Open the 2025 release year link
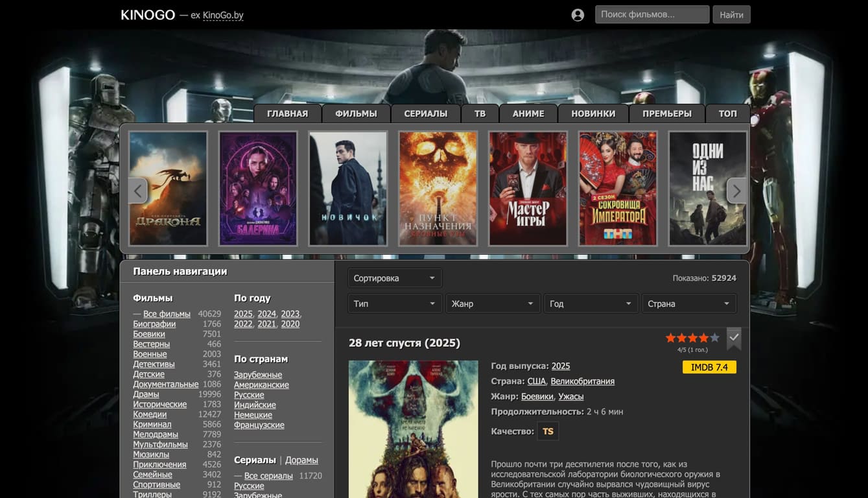This screenshot has height=498, width=868. [x=561, y=366]
